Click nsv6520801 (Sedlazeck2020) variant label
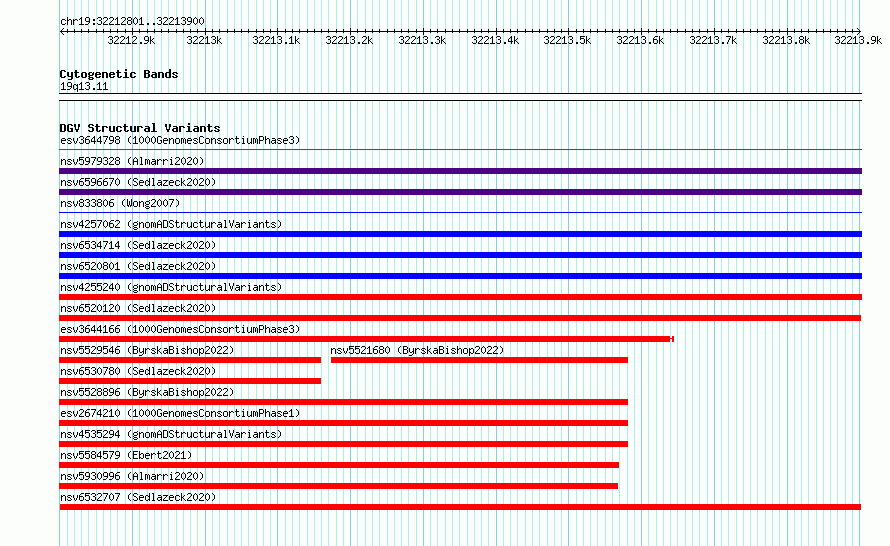890x546 pixels. click(x=138, y=266)
